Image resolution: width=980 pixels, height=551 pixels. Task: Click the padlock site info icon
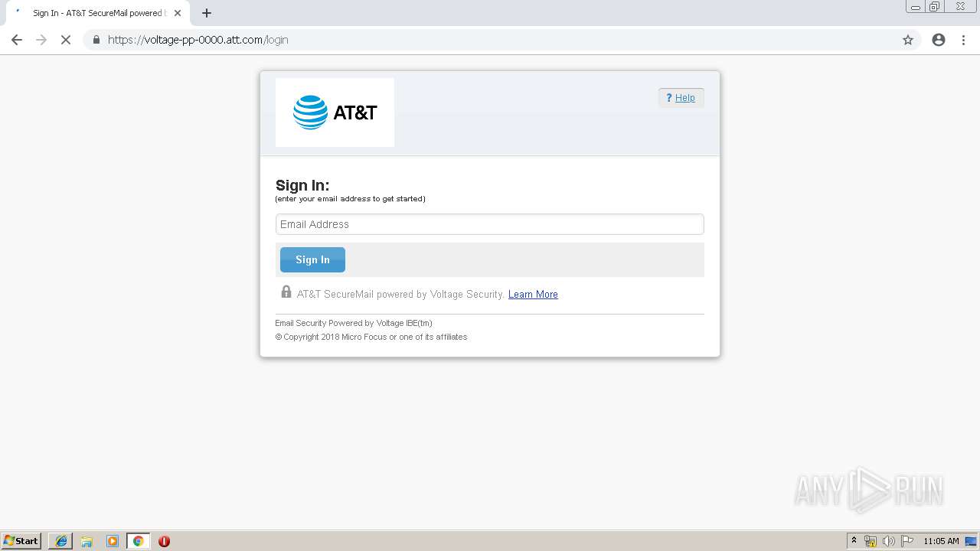96,40
